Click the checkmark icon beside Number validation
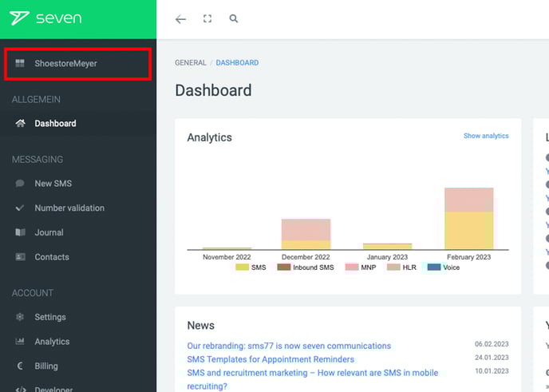The image size is (549, 392). click(20, 208)
